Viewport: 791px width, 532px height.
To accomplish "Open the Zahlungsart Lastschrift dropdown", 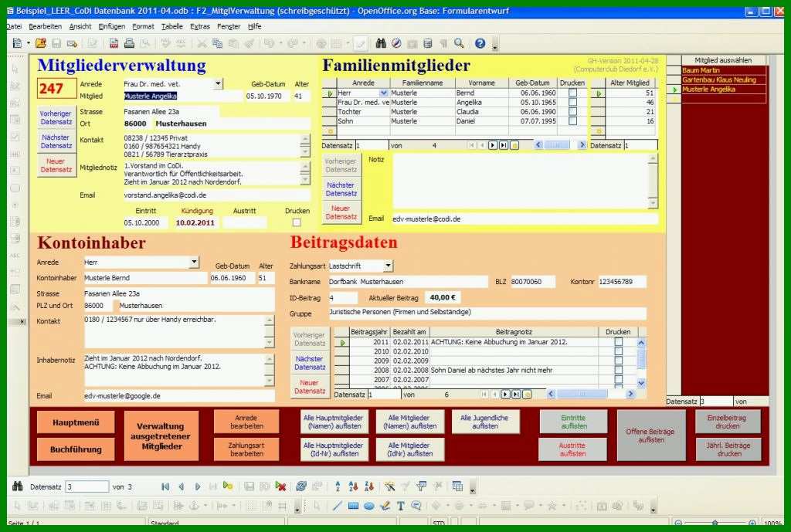I will tap(388, 266).
